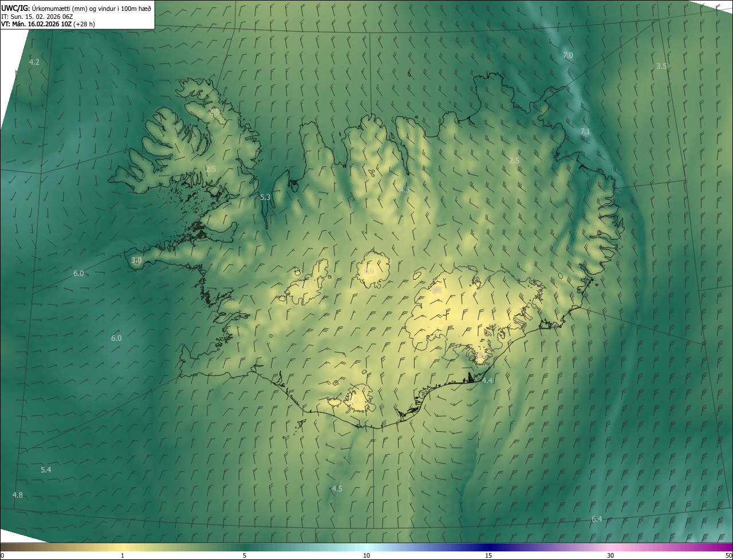Click the 0 tick on the colour scale
733x560 pixels.
[2, 555]
